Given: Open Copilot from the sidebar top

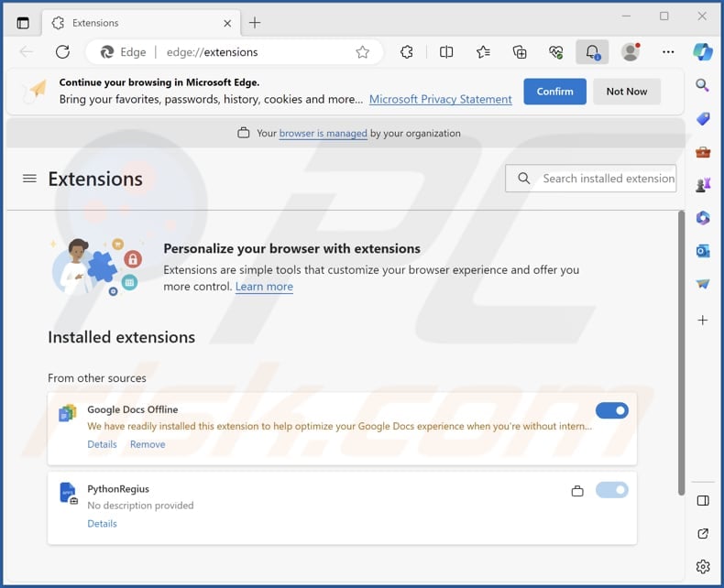Looking at the screenshot, I should point(703,51).
